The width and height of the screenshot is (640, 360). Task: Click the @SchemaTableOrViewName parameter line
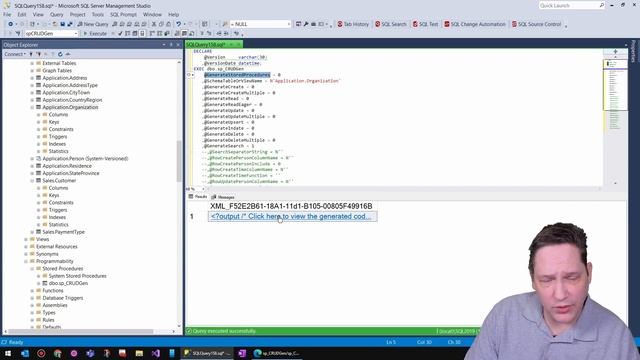[272, 81]
